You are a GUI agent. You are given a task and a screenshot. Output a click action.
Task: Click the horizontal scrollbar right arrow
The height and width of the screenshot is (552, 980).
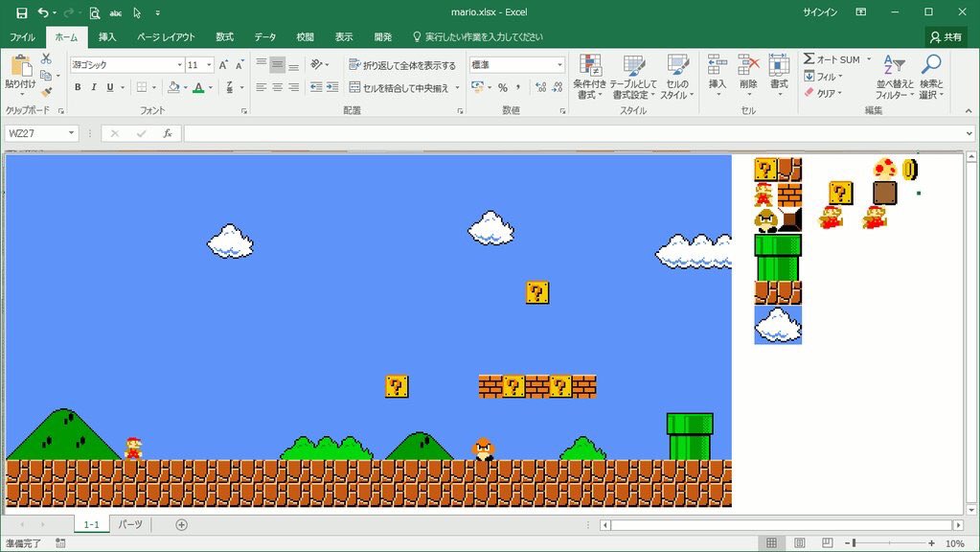(x=958, y=525)
